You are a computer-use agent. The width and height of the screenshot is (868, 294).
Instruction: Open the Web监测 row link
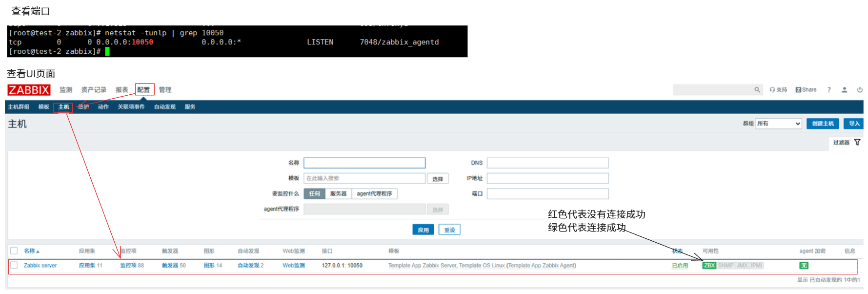[294, 266]
